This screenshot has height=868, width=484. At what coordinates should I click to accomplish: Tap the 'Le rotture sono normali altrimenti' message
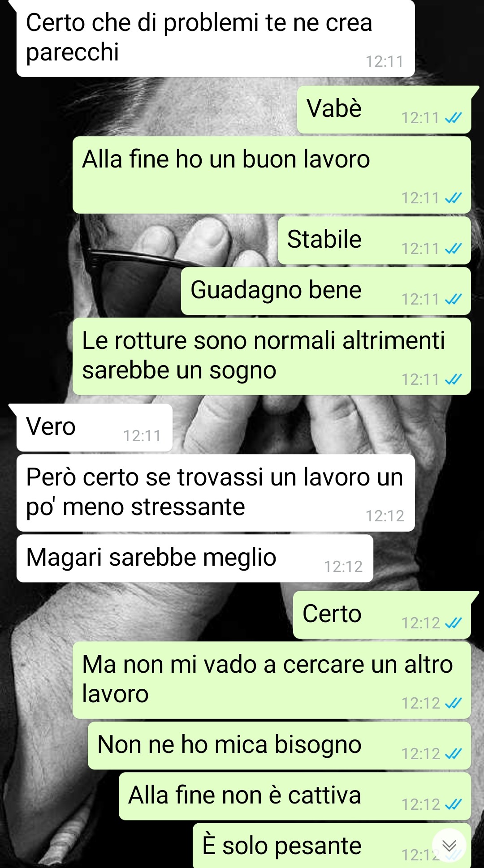tap(272, 357)
